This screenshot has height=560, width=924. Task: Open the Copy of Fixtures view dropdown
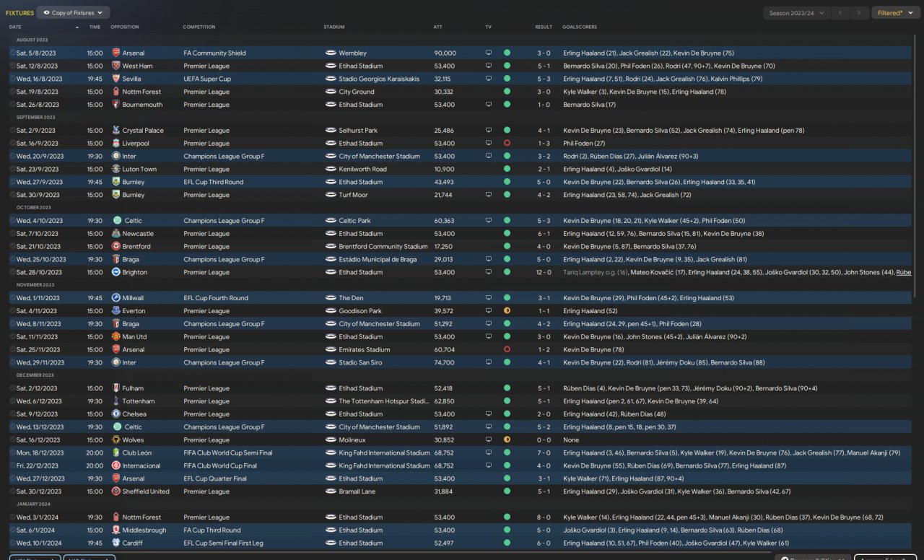(x=73, y=12)
